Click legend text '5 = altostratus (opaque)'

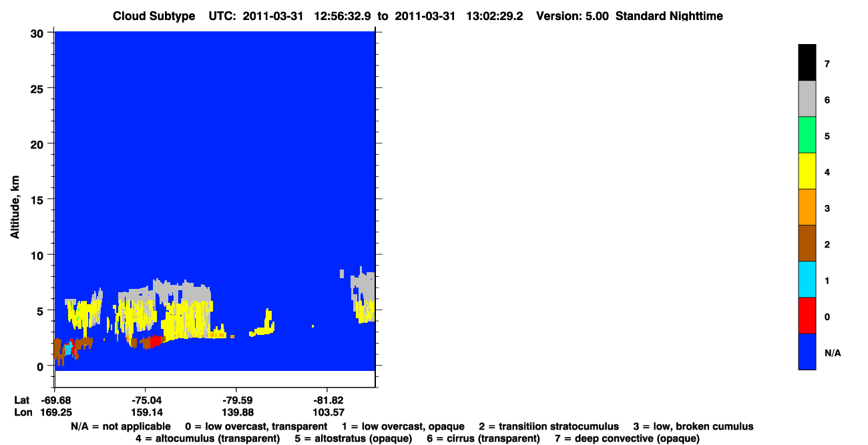[353, 438]
